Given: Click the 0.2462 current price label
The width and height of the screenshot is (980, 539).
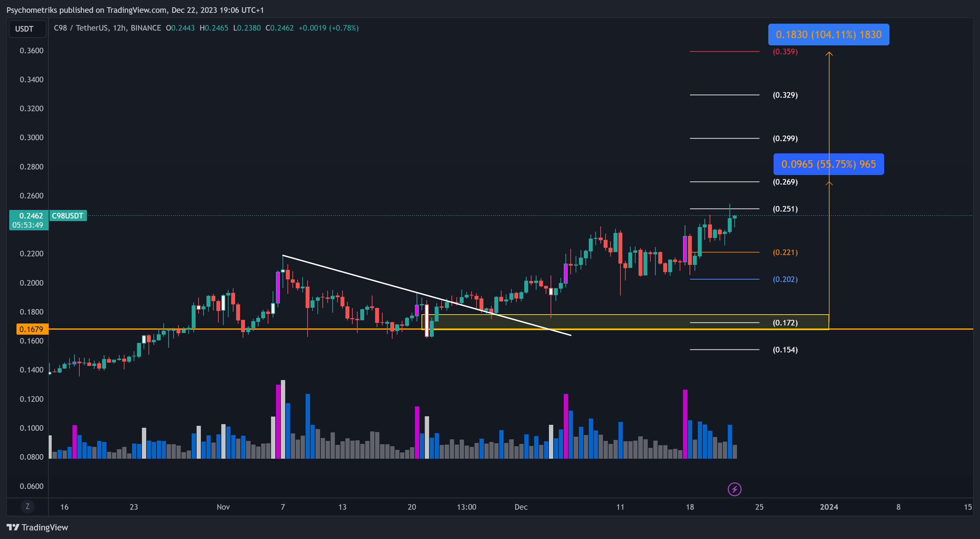Looking at the screenshot, I should 31,216.
